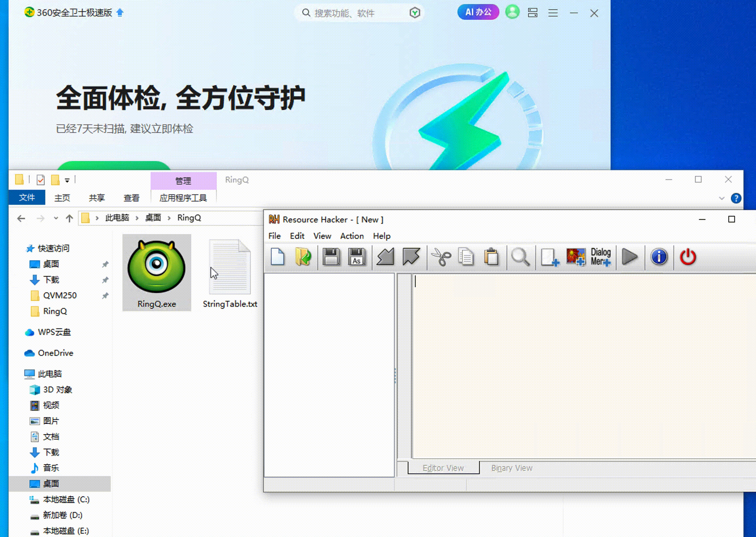Image resolution: width=756 pixels, height=537 pixels.
Task: Click the Save As floppy icon
Action: click(357, 257)
